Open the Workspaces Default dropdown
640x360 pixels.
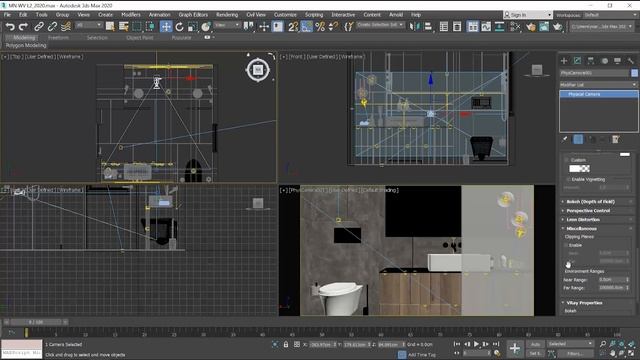tap(611, 15)
